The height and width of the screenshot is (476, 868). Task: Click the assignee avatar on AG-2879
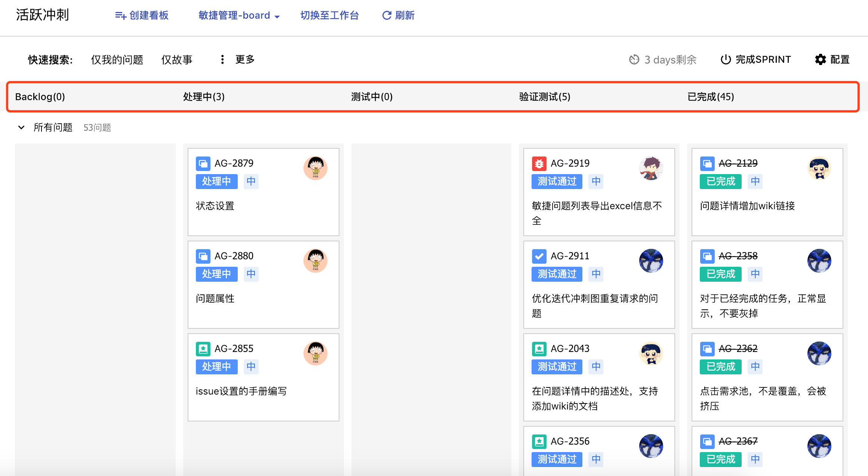316,168
